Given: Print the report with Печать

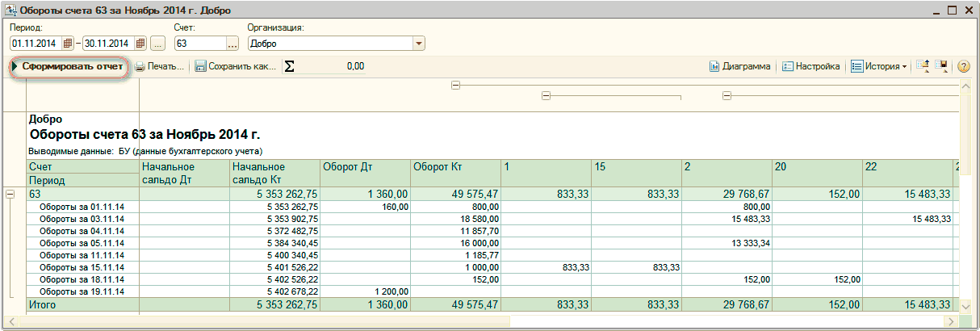Looking at the screenshot, I should pyautogui.click(x=159, y=66).
